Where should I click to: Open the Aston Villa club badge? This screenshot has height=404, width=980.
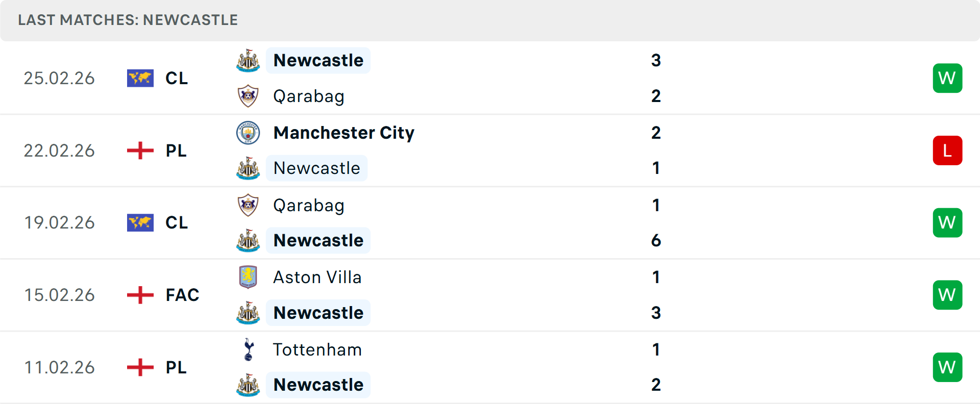click(x=248, y=277)
